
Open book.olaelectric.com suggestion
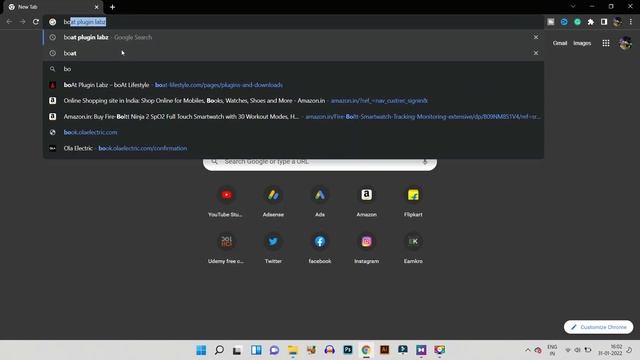click(293, 132)
